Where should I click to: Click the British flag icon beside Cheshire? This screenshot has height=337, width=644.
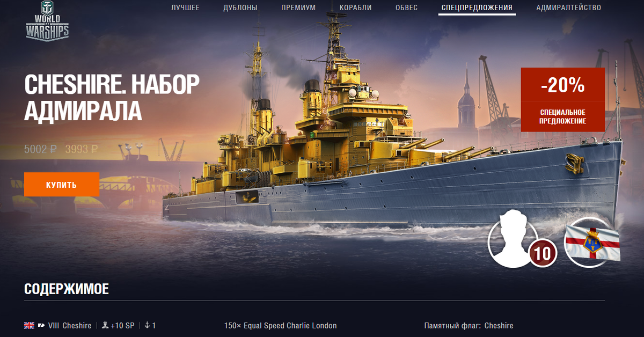[x=29, y=326]
